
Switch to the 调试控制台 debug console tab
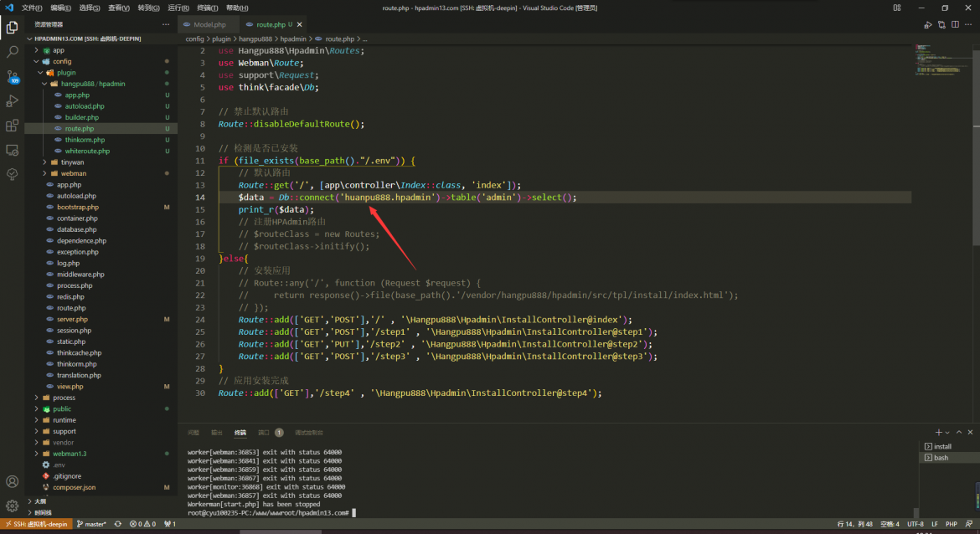coord(309,432)
